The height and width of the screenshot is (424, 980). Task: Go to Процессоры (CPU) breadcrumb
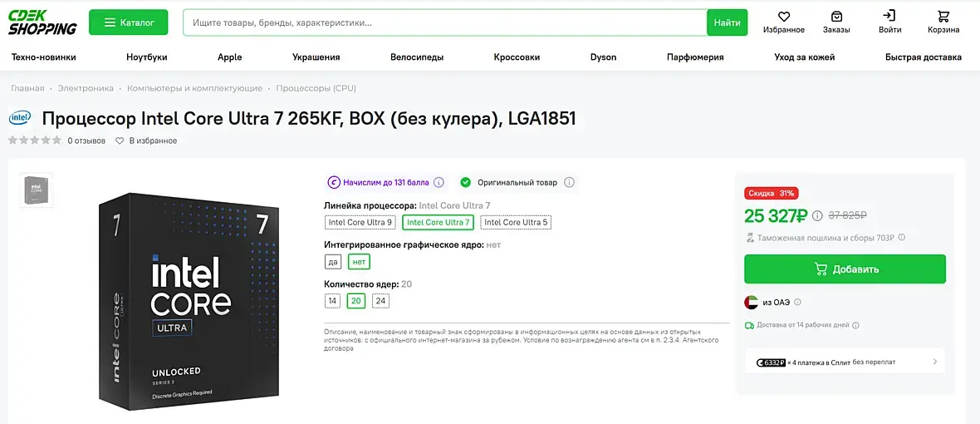tap(316, 88)
